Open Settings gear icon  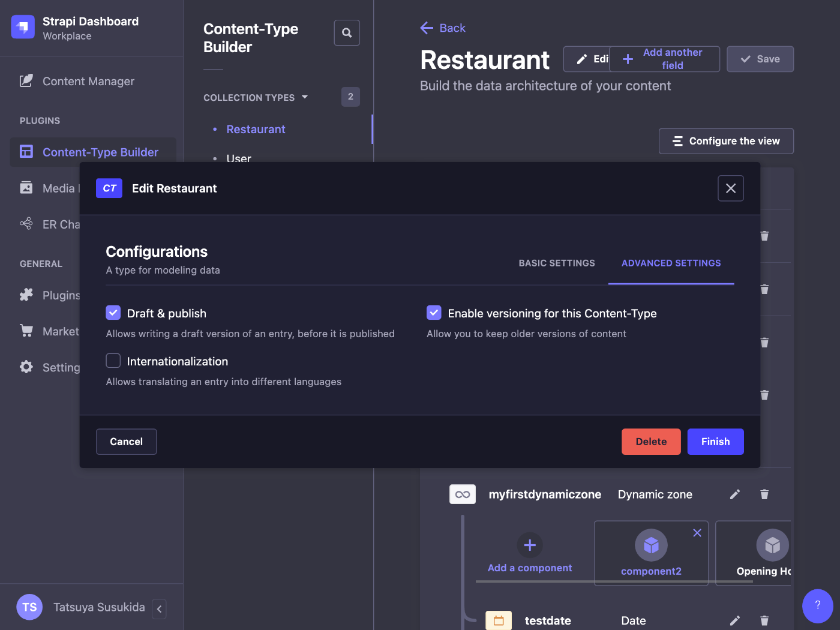pos(26,367)
